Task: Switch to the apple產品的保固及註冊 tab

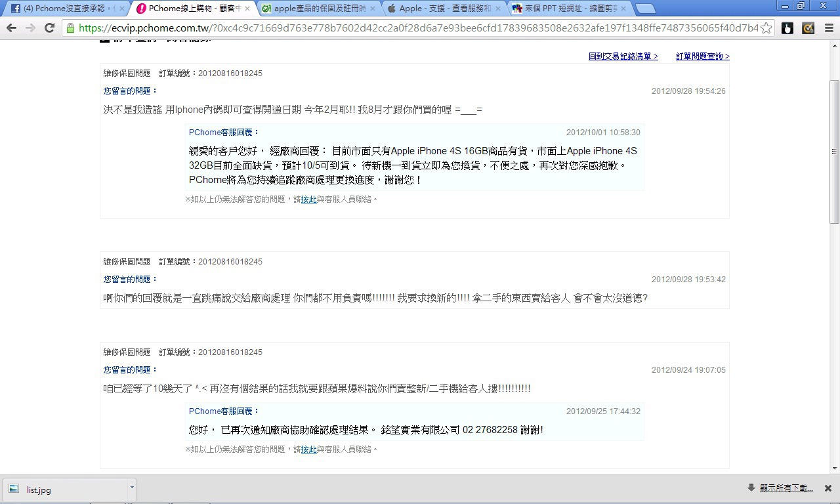Action: click(318, 9)
